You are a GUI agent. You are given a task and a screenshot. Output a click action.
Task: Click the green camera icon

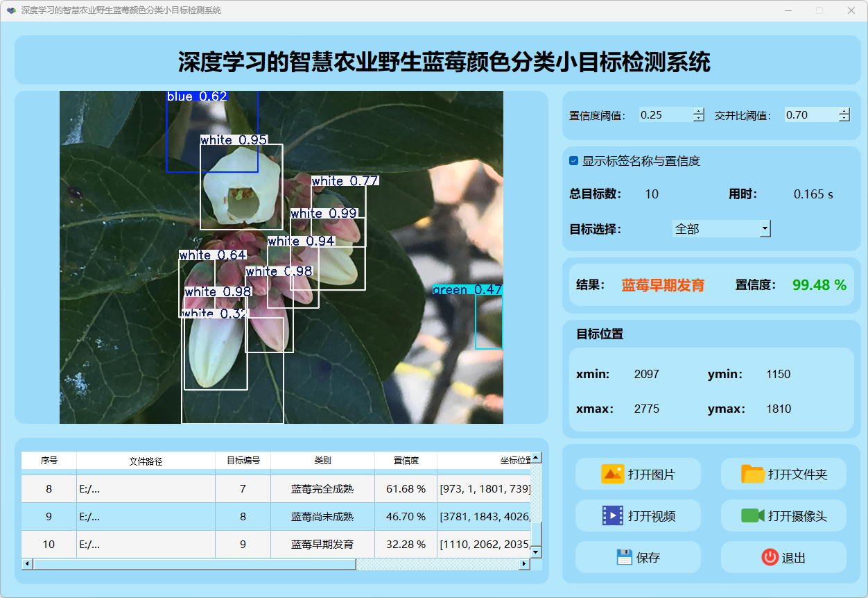pos(752,516)
